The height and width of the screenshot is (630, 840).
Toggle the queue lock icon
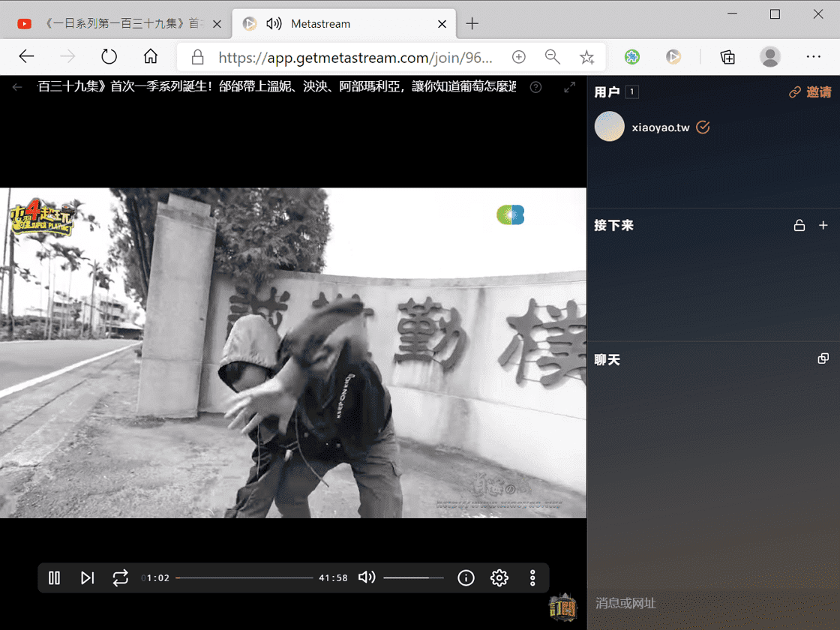(x=799, y=226)
